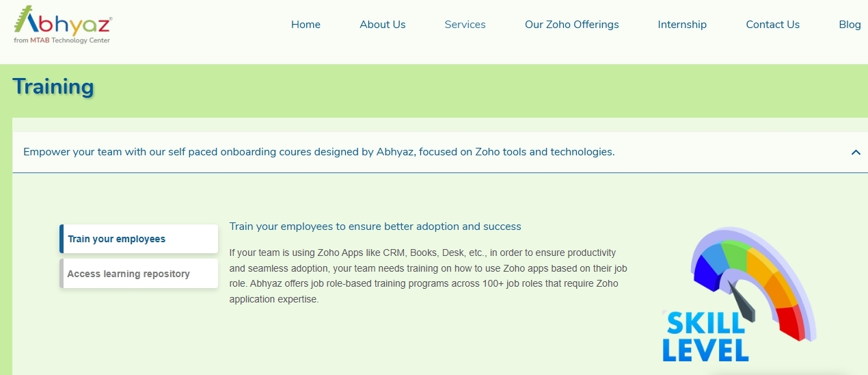Open the Contact Us link
The image size is (868, 375).
pyautogui.click(x=773, y=25)
